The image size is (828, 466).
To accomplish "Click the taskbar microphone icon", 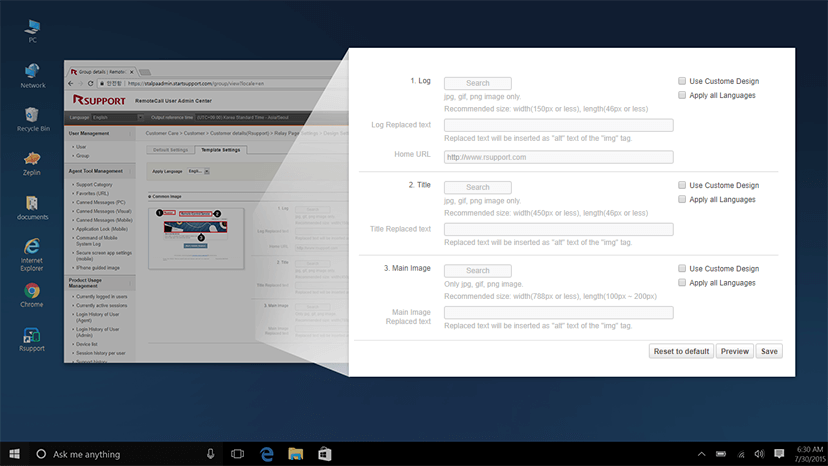I will [x=210, y=454].
